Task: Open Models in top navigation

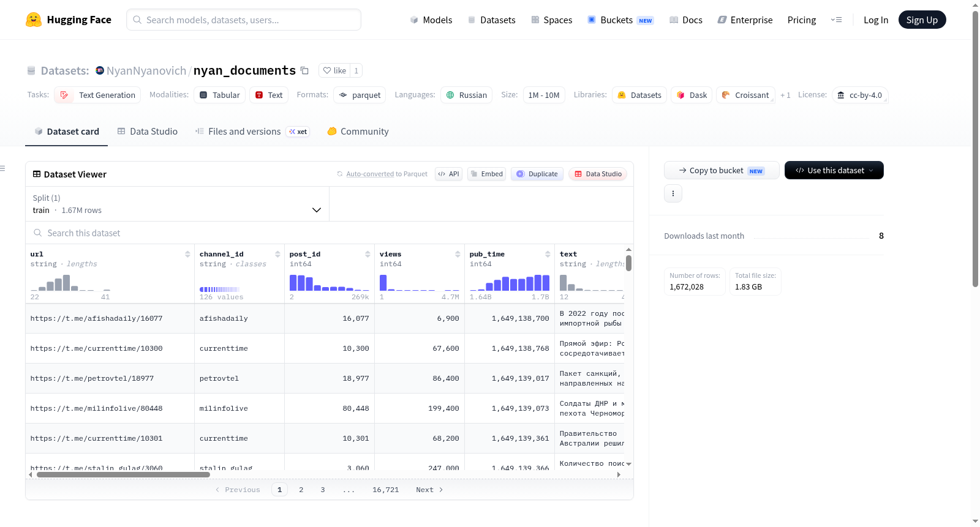Action: pyautogui.click(x=431, y=20)
